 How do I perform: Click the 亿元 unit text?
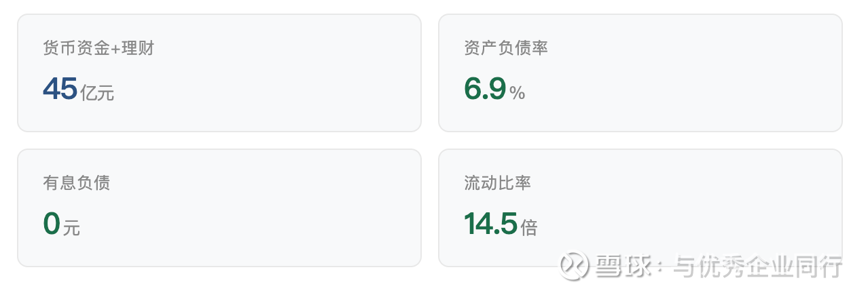[97, 93]
